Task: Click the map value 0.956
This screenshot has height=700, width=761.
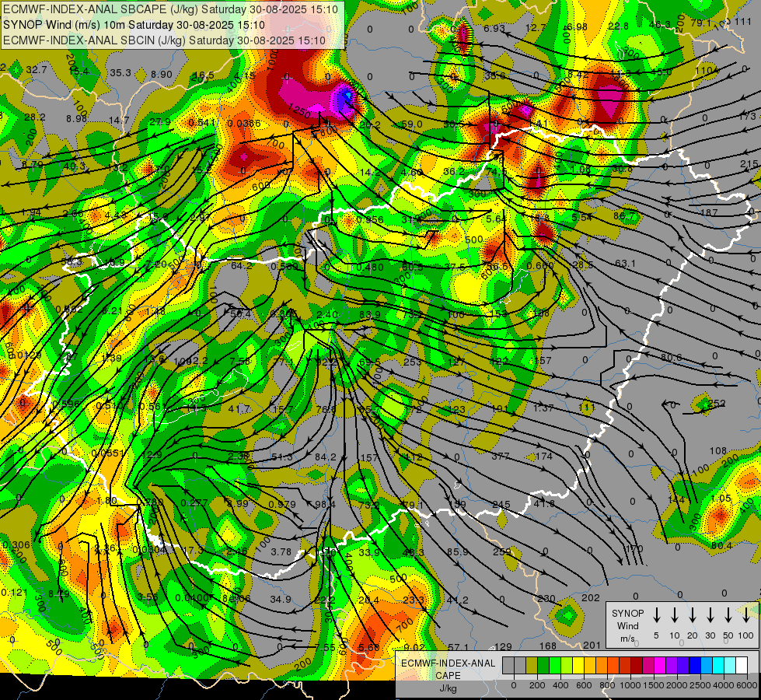Action: pyautogui.click(x=370, y=219)
